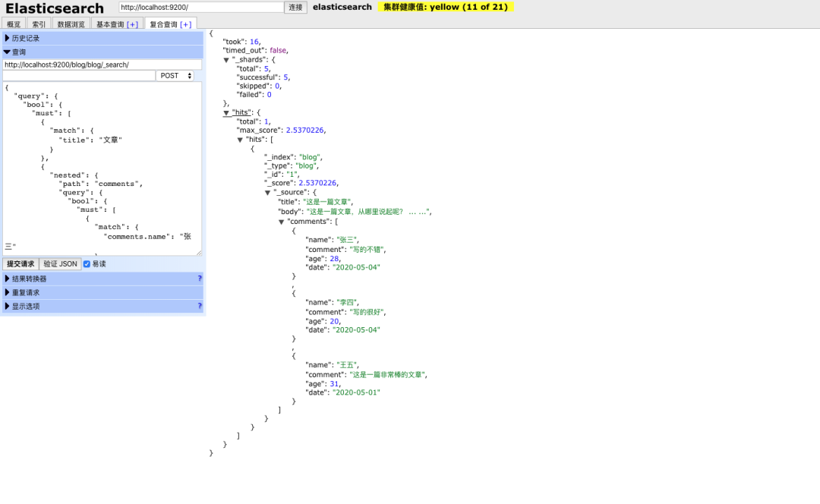Screen dimensions: 820x504
Task: Click the 连接 connect button
Action: click(x=295, y=8)
